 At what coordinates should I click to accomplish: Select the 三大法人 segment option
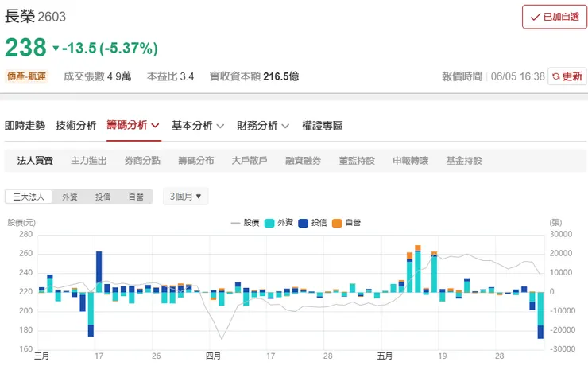click(29, 197)
